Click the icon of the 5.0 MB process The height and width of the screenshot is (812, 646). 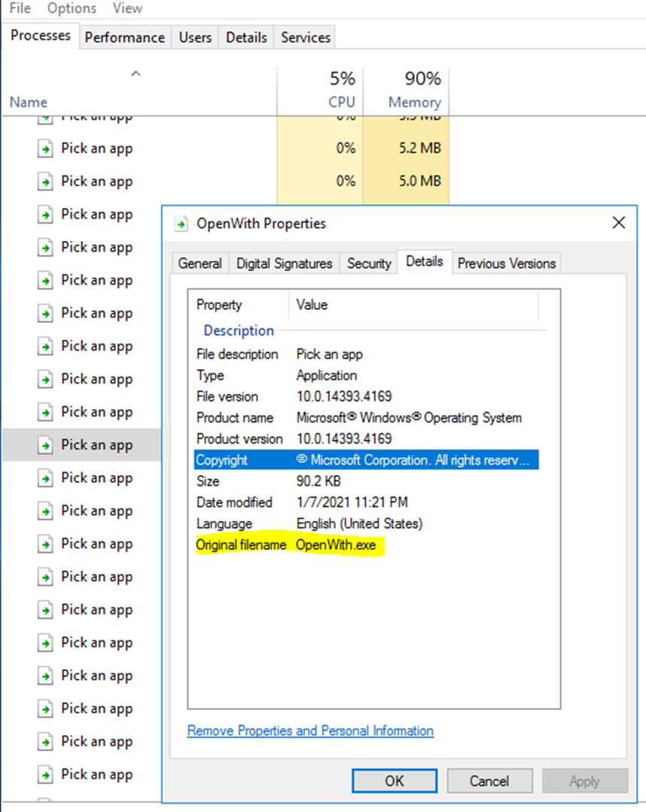pos(45,182)
